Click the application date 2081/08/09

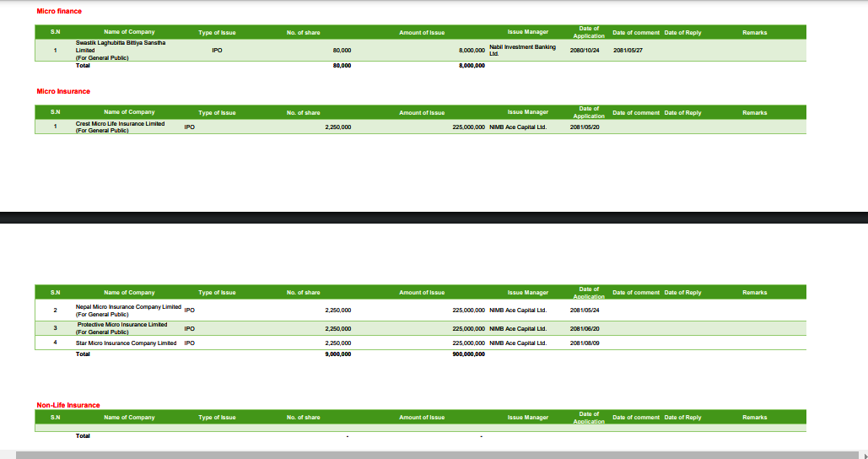(x=585, y=343)
